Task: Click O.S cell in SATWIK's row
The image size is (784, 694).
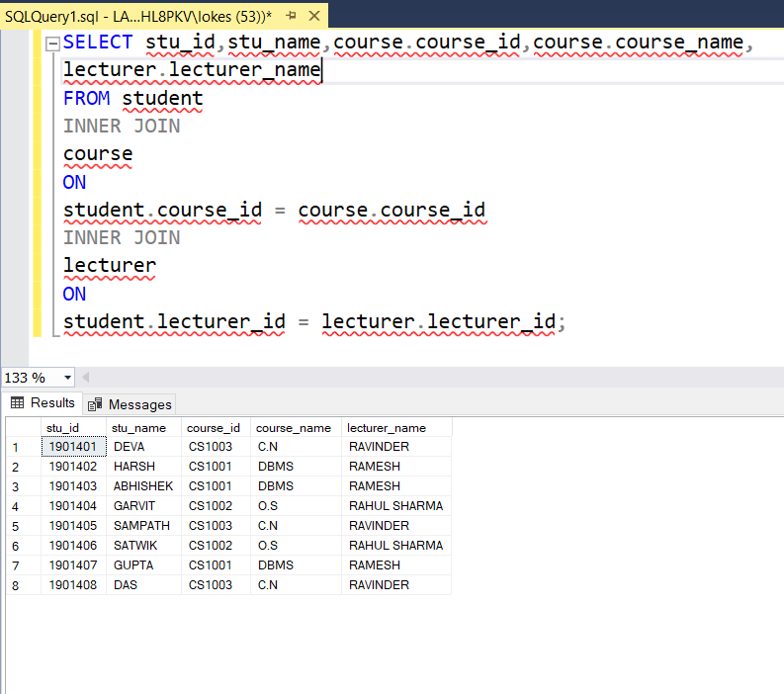Action: click(x=296, y=546)
